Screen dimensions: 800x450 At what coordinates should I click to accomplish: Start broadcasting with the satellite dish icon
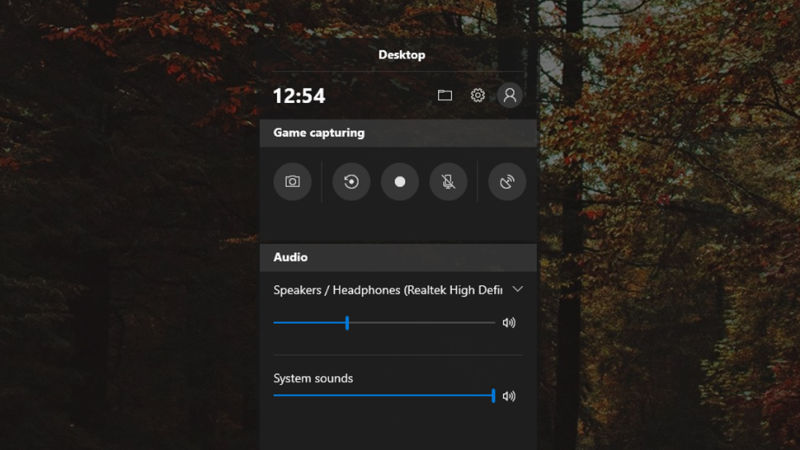click(507, 182)
